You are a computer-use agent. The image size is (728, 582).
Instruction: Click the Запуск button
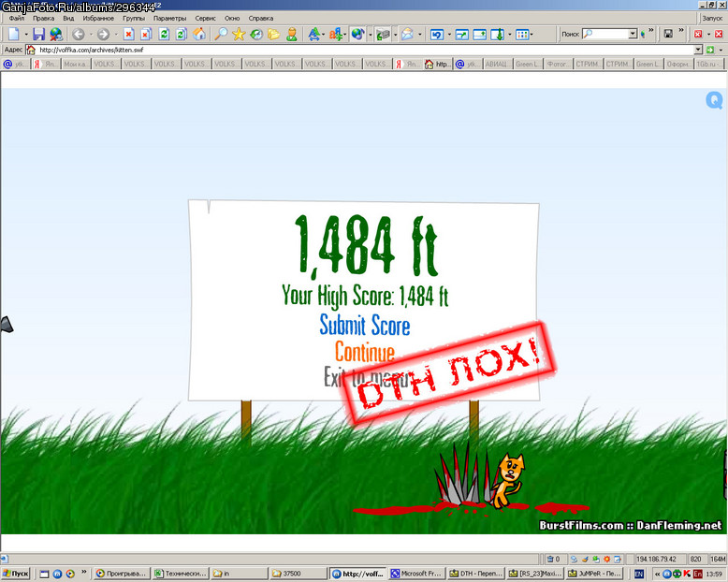pyautogui.click(x=712, y=18)
